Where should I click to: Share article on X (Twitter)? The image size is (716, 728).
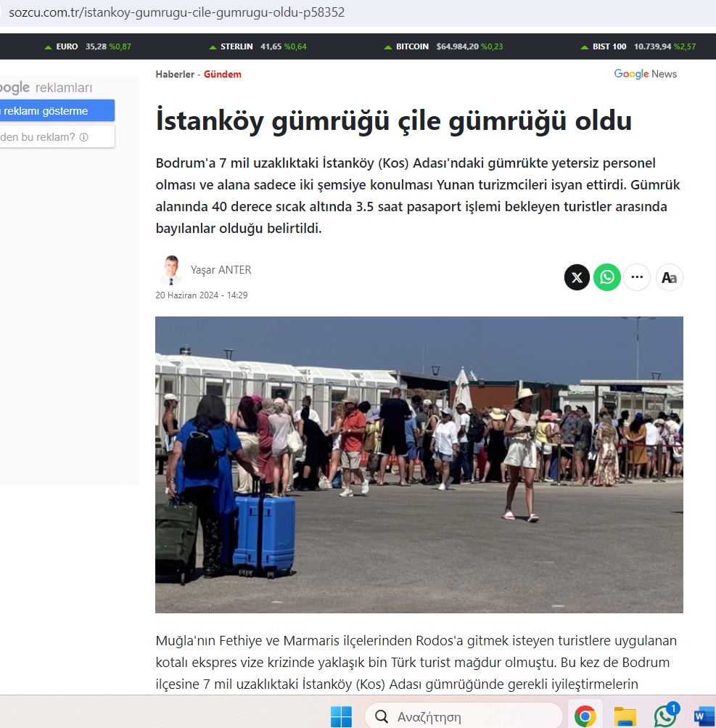(577, 277)
